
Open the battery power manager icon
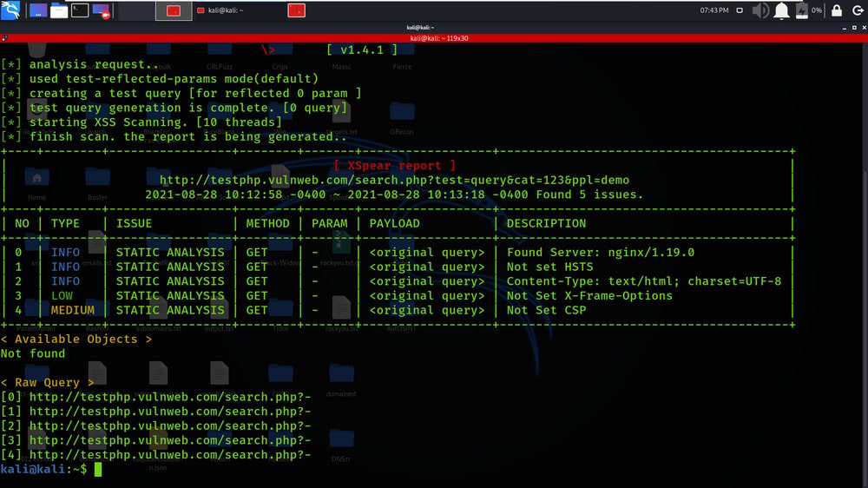click(801, 10)
